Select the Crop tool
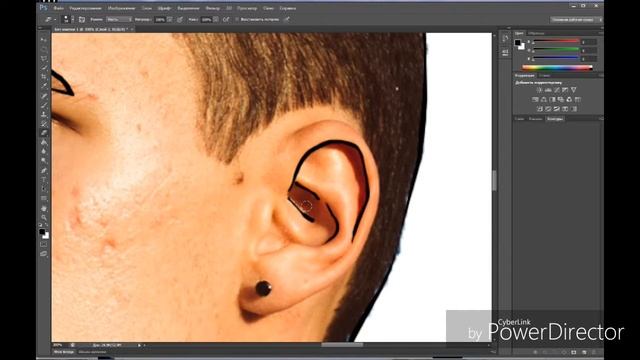This screenshot has height=360, width=640. pyautogui.click(x=44, y=77)
